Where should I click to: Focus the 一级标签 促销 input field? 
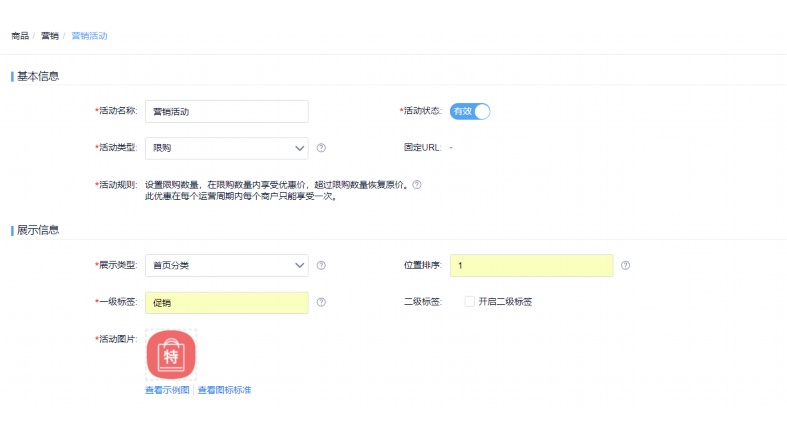point(227,303)
